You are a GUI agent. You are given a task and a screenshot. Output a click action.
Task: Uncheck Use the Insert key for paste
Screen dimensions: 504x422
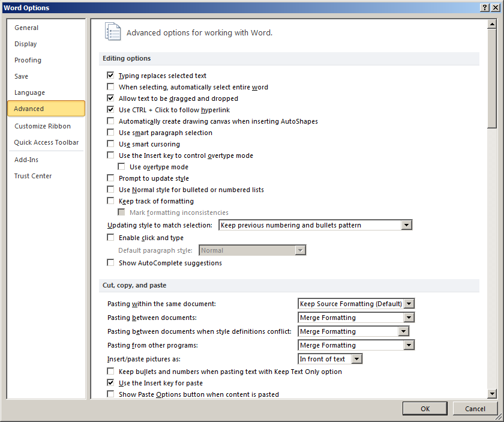pyautogui.click(x=110, y=383)
